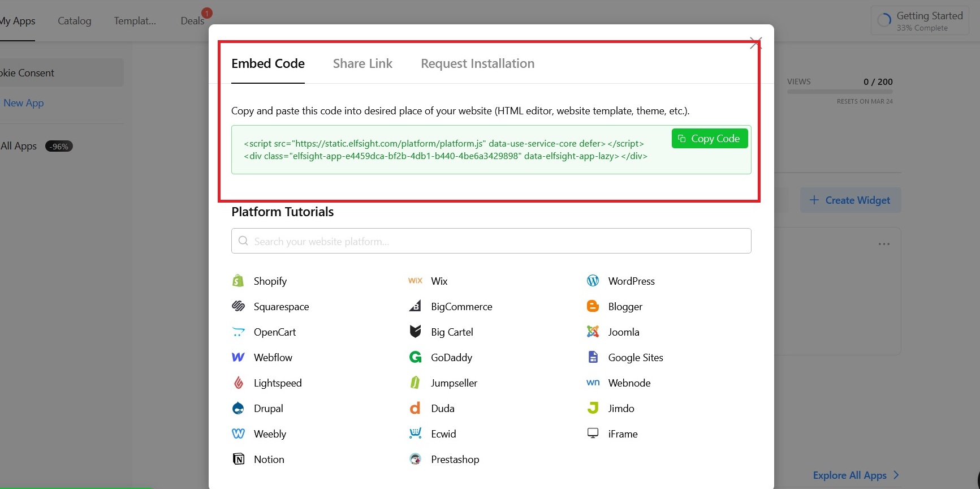Click the Blogger orange icon

[593, 306]
